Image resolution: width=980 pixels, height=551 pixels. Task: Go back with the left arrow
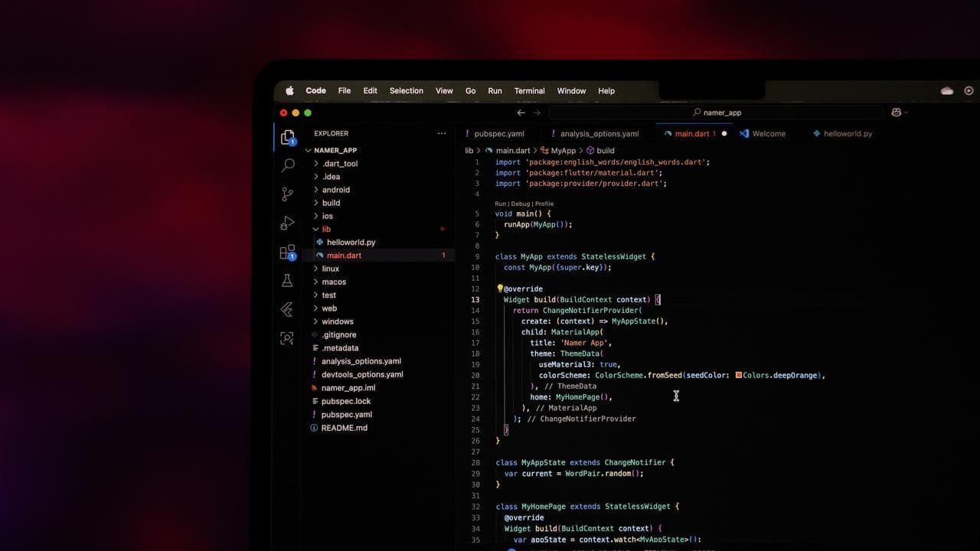521,112
